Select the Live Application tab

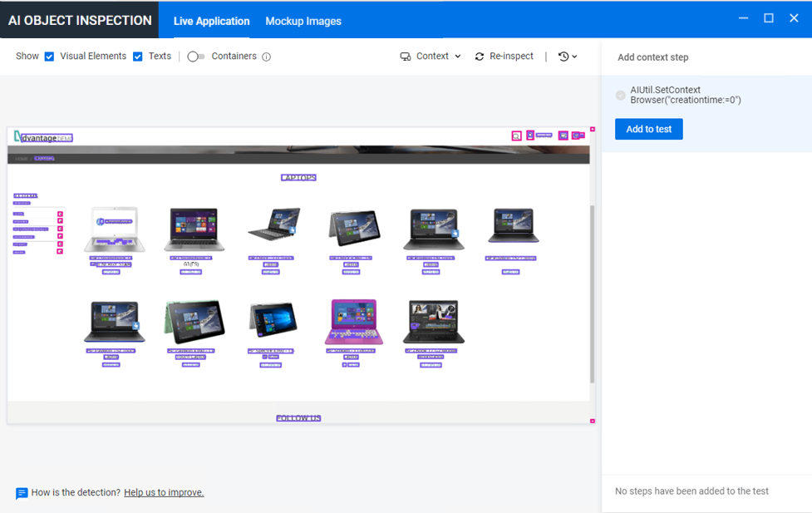(211, 21)
